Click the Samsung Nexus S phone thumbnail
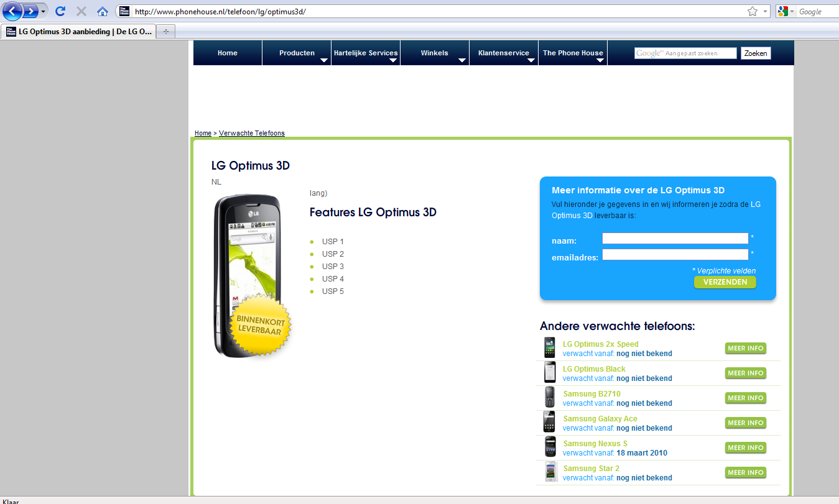This screenshot has width=839, height=504. 549,447
